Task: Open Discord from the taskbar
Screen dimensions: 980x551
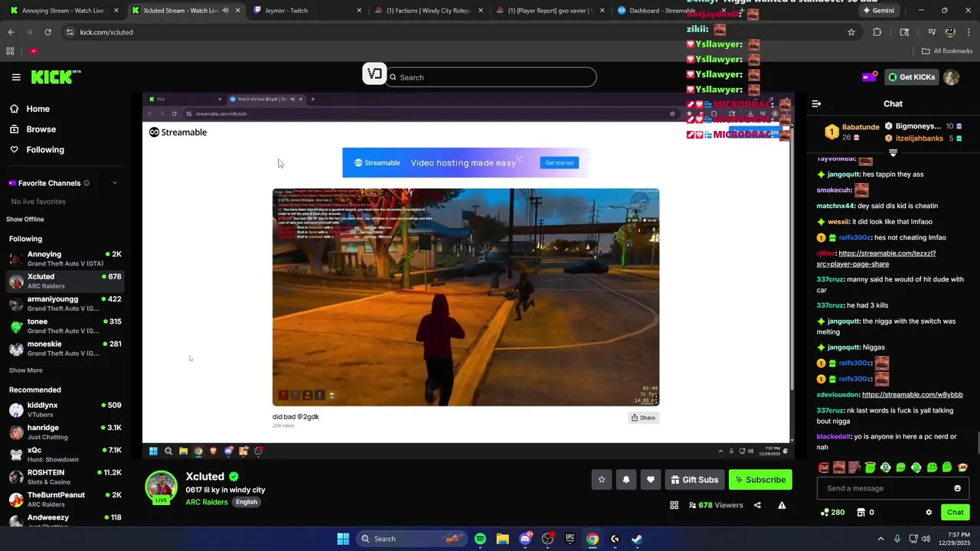Action: (525, 539)
